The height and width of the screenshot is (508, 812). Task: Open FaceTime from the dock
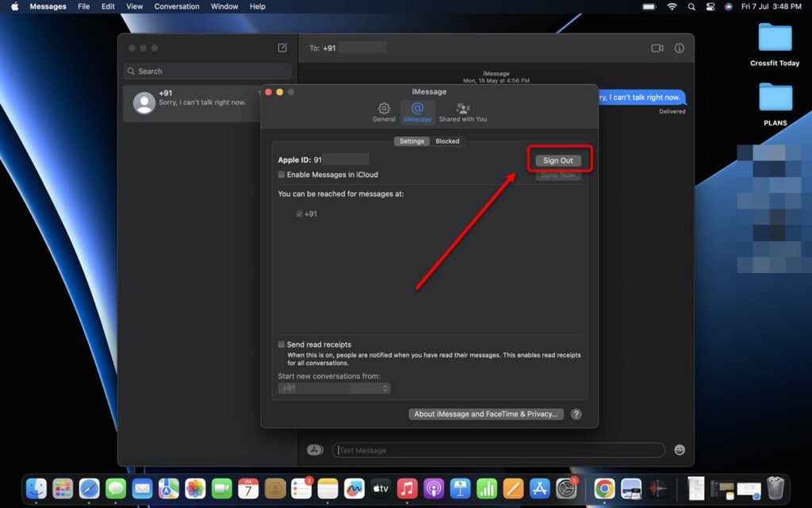(x=222, y=488)
